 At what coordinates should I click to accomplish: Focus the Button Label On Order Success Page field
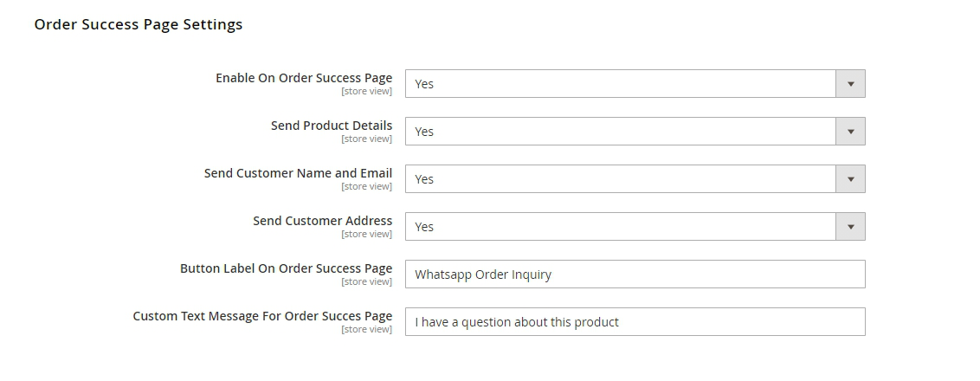635,274
